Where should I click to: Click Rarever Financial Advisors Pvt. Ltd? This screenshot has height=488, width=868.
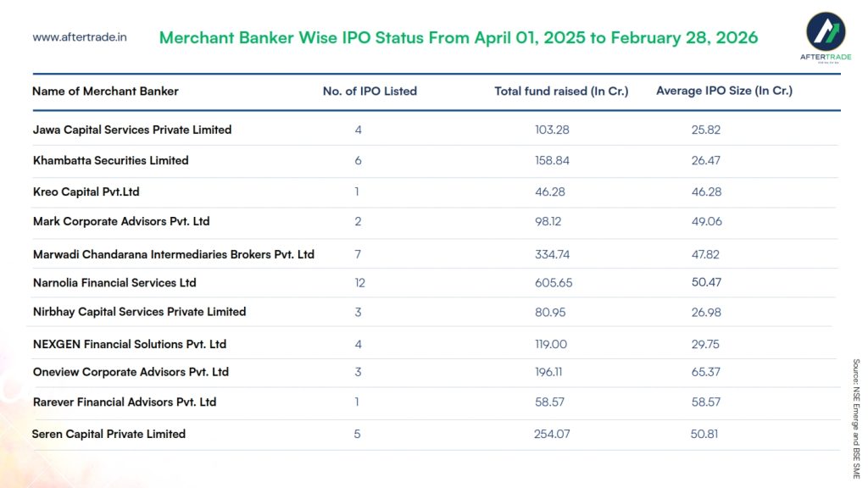124,402
